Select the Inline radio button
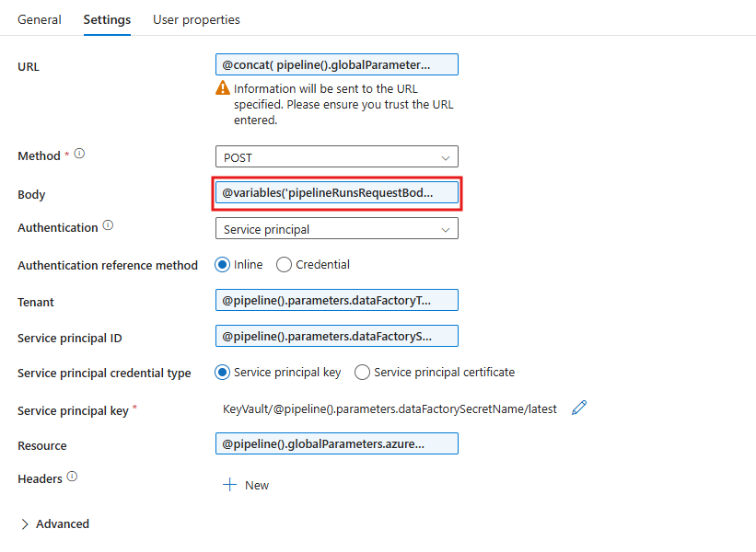Viewport: 756px width, 552px height. coord(221,264)
